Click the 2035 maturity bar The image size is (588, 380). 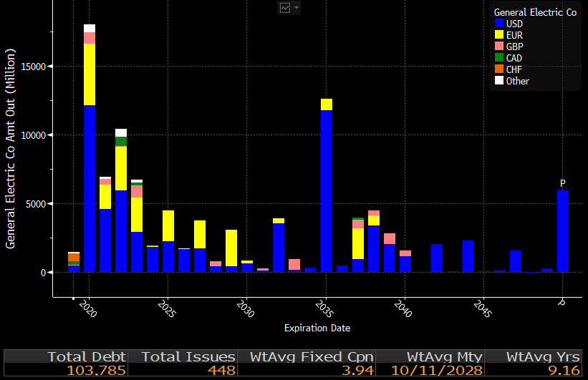(327, 185)
